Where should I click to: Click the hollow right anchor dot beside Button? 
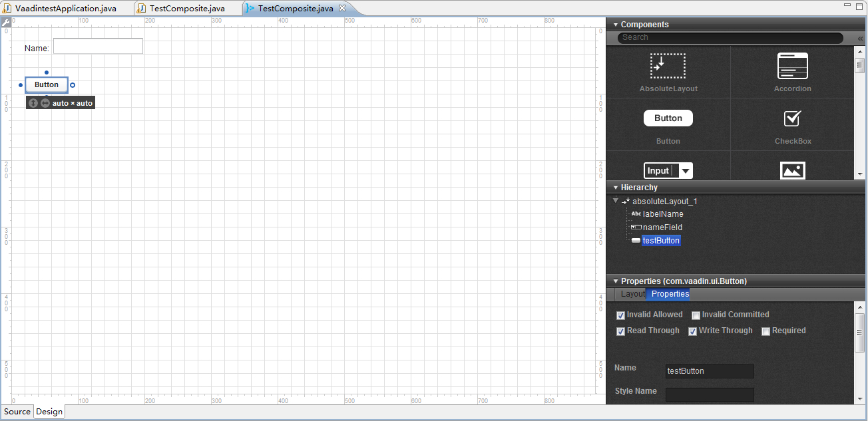73,85
